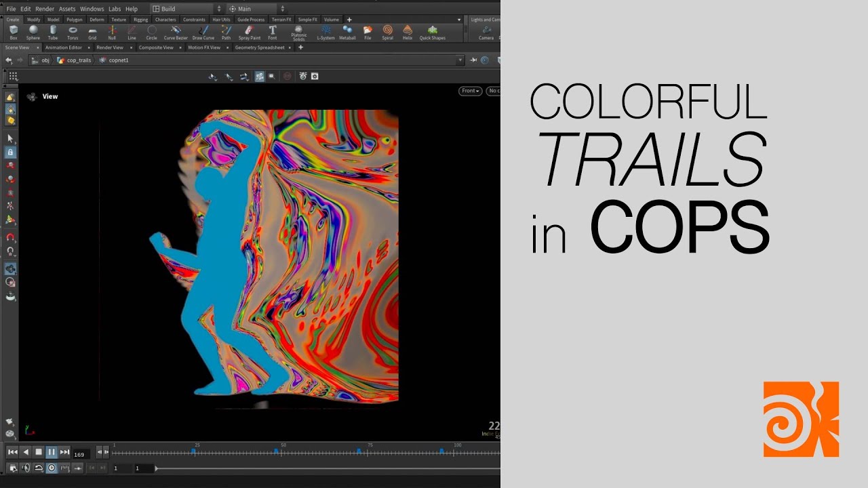Create a Sphere from the shelf

33,33
